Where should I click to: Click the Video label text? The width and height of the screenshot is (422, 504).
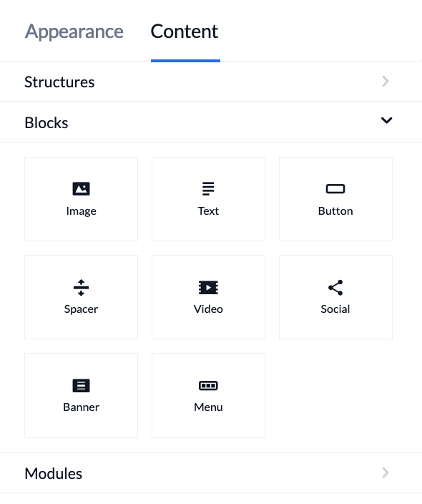tap(208, 309)
